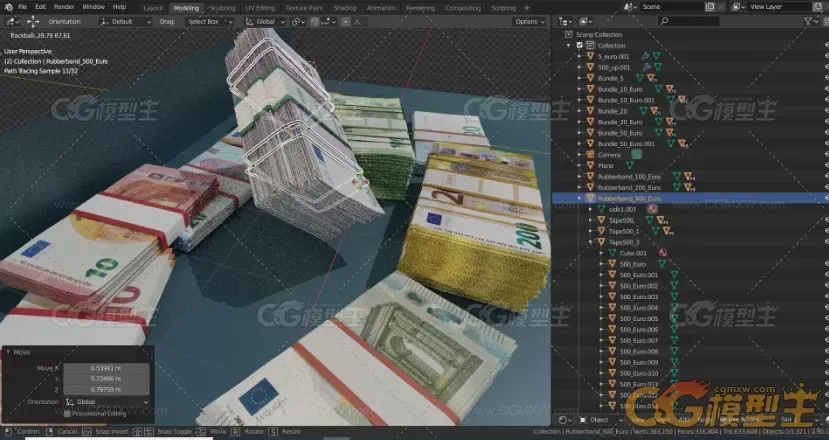Switch to the Layout workspace tab
The height and width of the screenshot is (440, 829).
coord(153,8)
